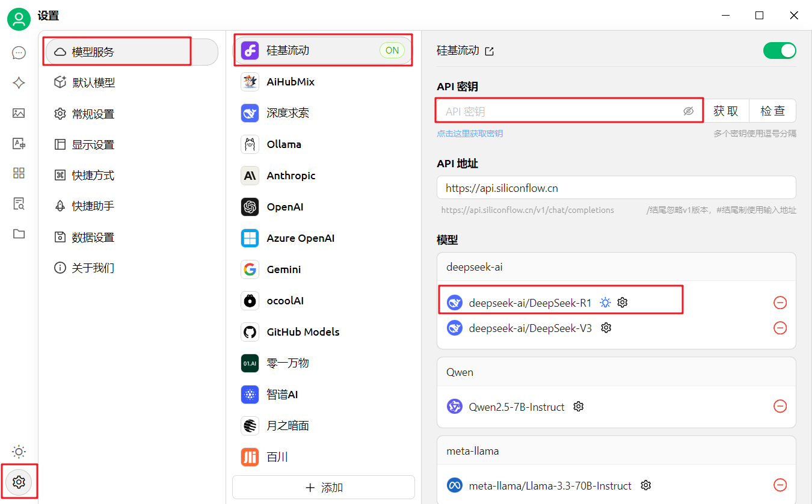Open settings gear for Llama-3.3-70B-Instruct

(646, 485)
